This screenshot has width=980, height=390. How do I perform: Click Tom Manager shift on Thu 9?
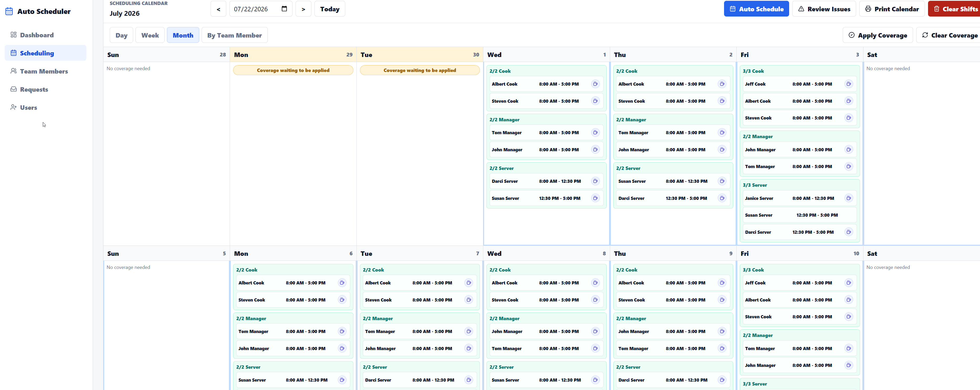[672, 349]
